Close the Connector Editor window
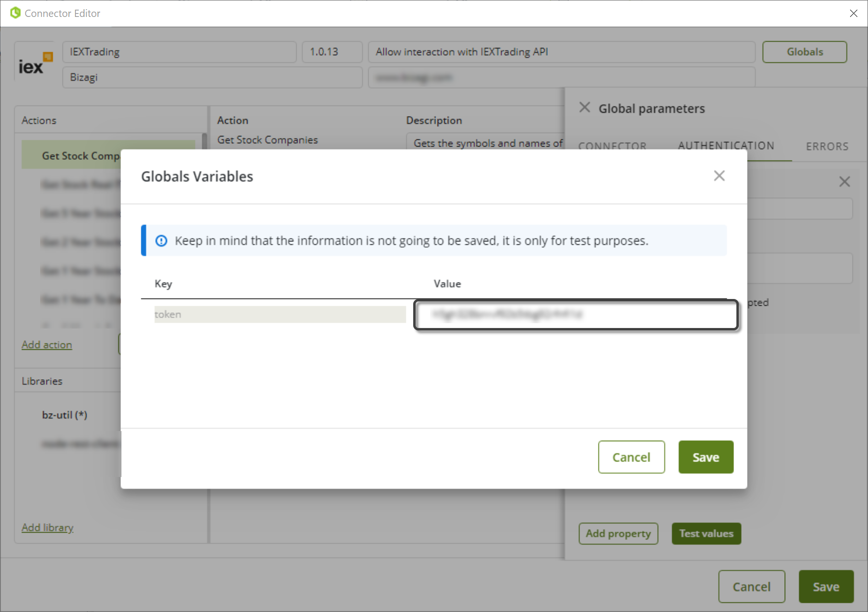The image size is (868, 612). click(x=853, y=13)
